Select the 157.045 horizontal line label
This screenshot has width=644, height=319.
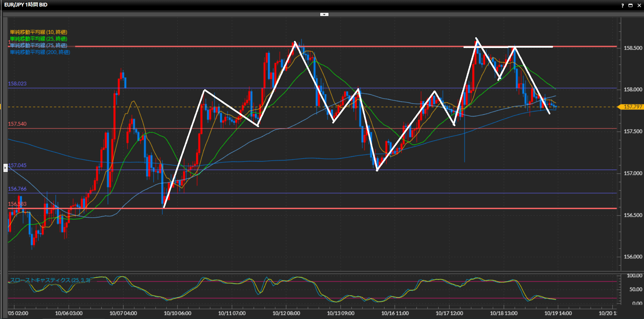click(17, 165)
